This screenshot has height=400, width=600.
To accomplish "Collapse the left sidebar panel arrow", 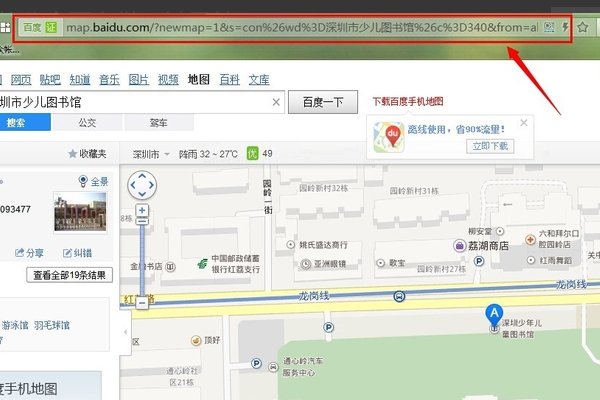I will 126,332.
